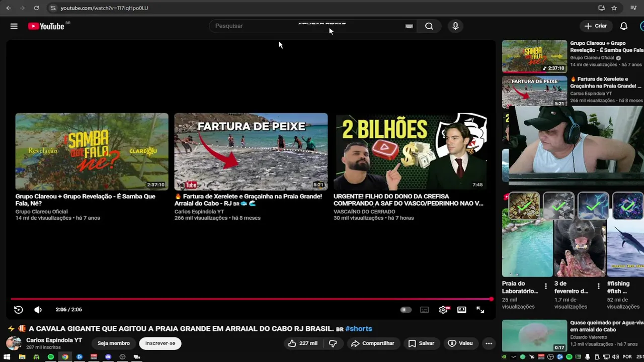Click the Inscrever-se subscribe button
Image resolution: width=644 pixels, height=362 pixels.
pos(160,343)
